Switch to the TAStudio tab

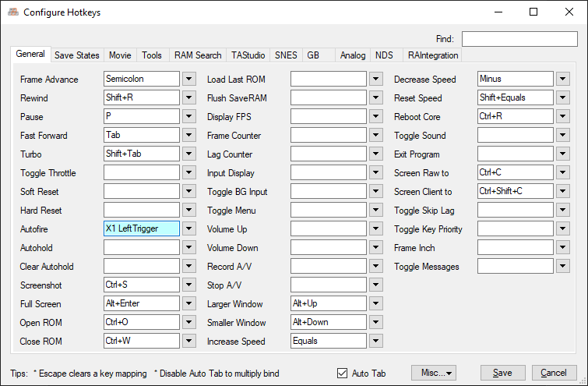(248, 55)
